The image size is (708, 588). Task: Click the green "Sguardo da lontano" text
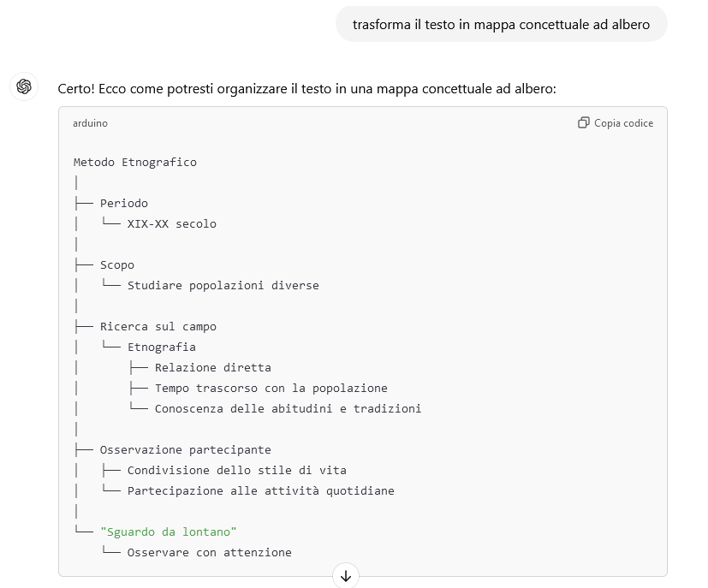pos(168,532)
